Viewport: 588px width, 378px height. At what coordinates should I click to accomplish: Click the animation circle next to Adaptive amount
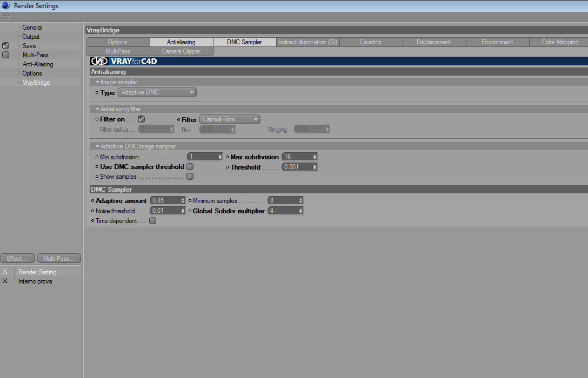coord(92,201)
